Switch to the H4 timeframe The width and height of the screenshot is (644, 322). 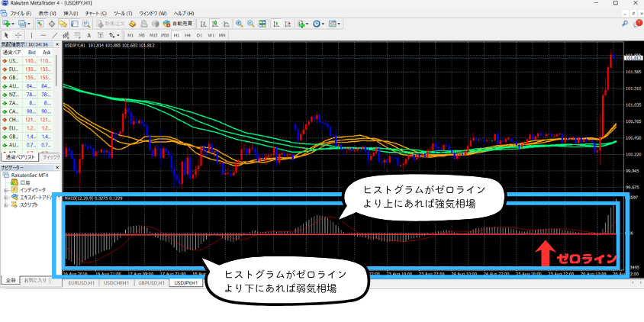point(188,35)
